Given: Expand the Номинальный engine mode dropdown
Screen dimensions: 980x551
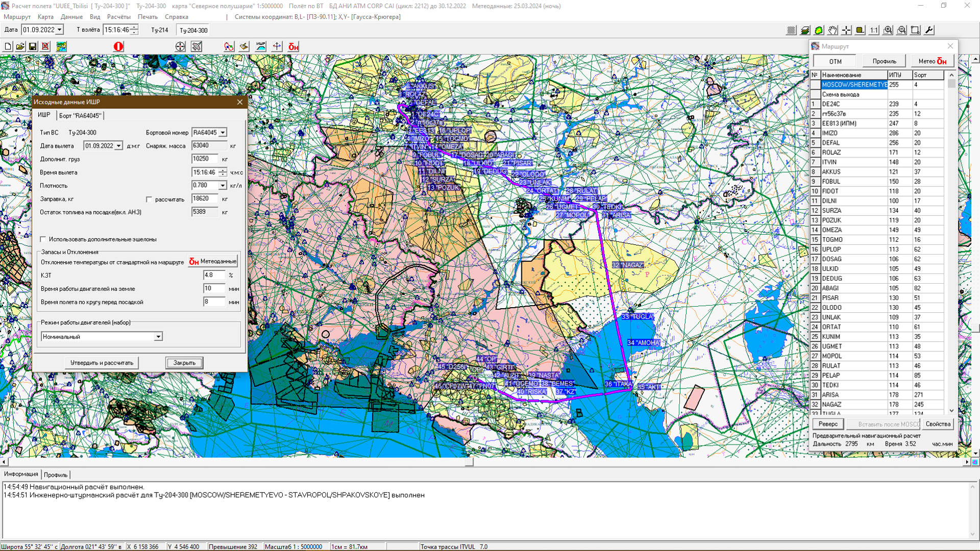Looking at the screenshot, I should click(x=158, y=337).
